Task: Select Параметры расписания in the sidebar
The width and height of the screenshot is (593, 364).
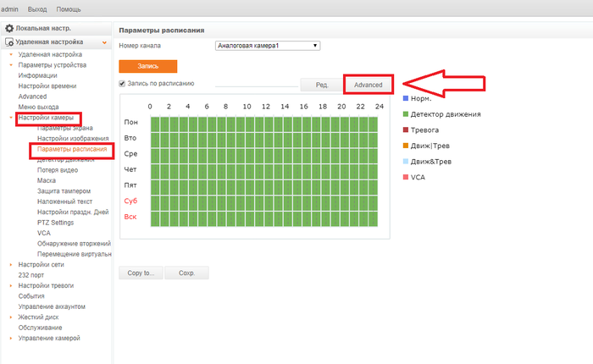Action: tap(72, 149)
